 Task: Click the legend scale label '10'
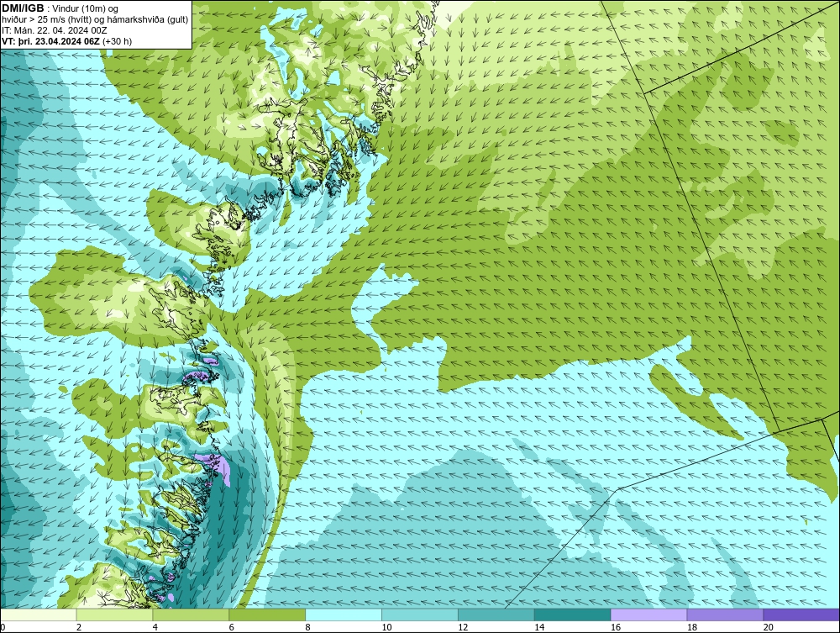(x=386, y=627)
